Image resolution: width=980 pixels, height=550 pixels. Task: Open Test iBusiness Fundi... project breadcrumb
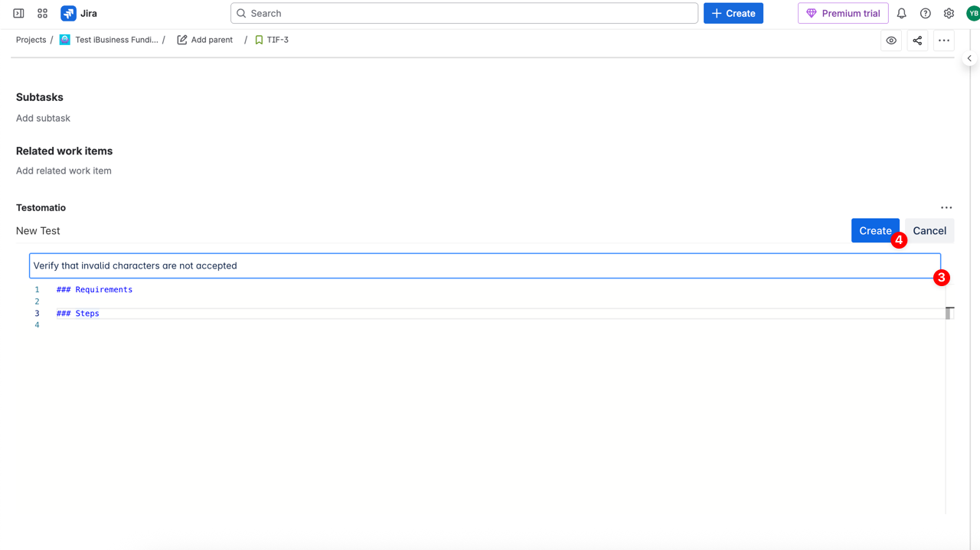point(116,40)
